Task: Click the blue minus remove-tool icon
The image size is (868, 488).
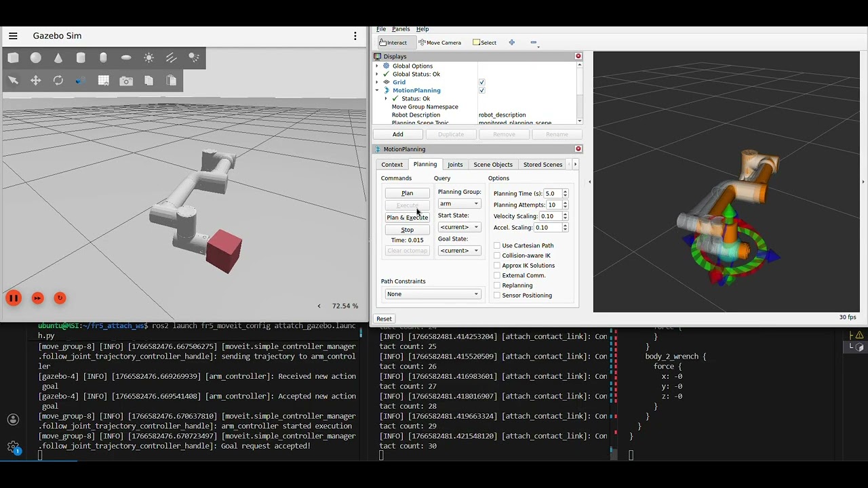Action: point(534,43)
